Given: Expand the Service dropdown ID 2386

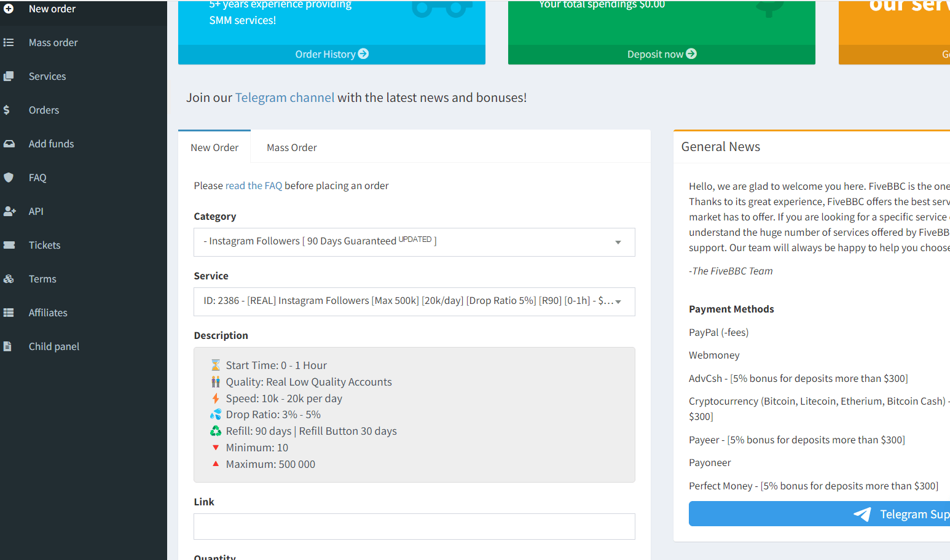Looking at the screenshot, I should [414, 301].
